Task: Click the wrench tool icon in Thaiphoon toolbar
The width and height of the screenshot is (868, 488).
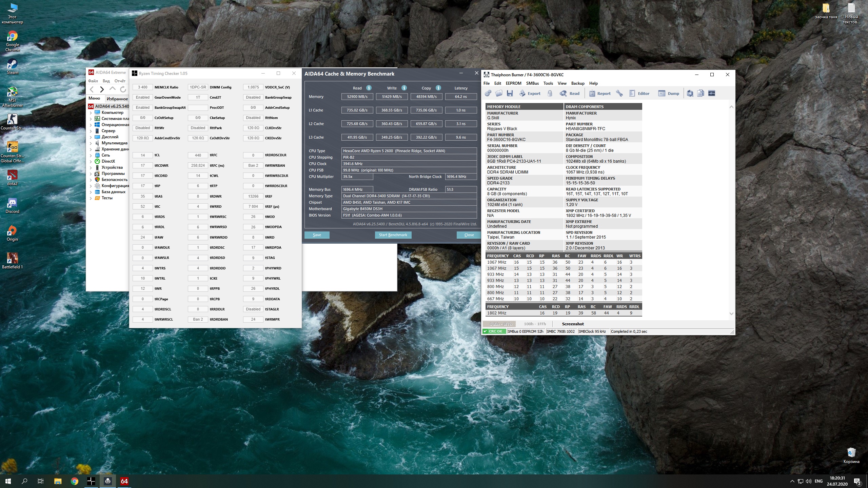Action: pyautogui.click(x=619, y=94)
